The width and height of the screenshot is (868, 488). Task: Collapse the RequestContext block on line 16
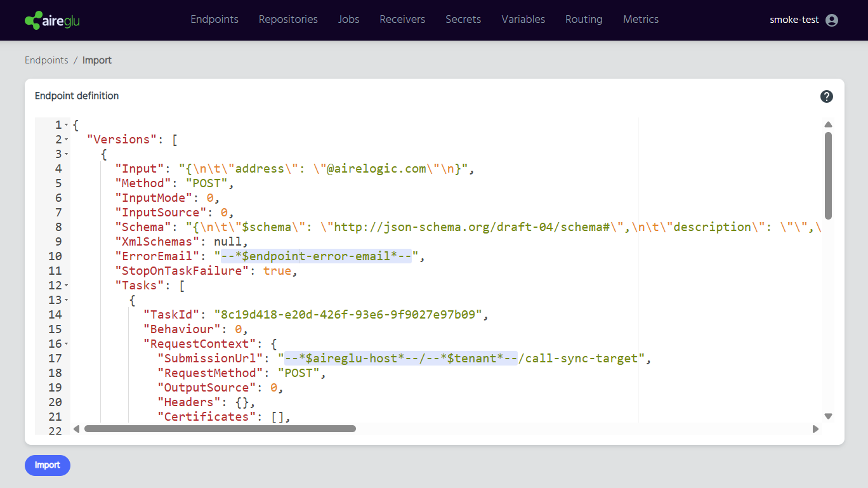(x=66, y=344)
